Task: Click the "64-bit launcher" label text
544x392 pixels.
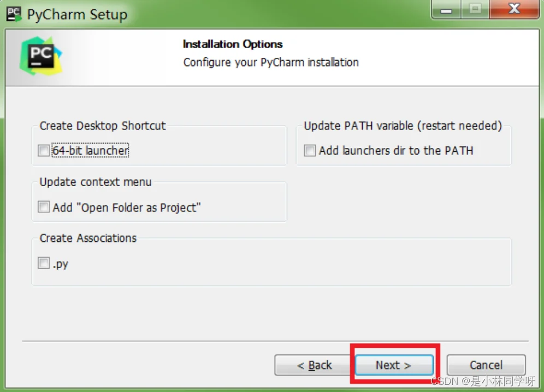Action: [90, 151]
